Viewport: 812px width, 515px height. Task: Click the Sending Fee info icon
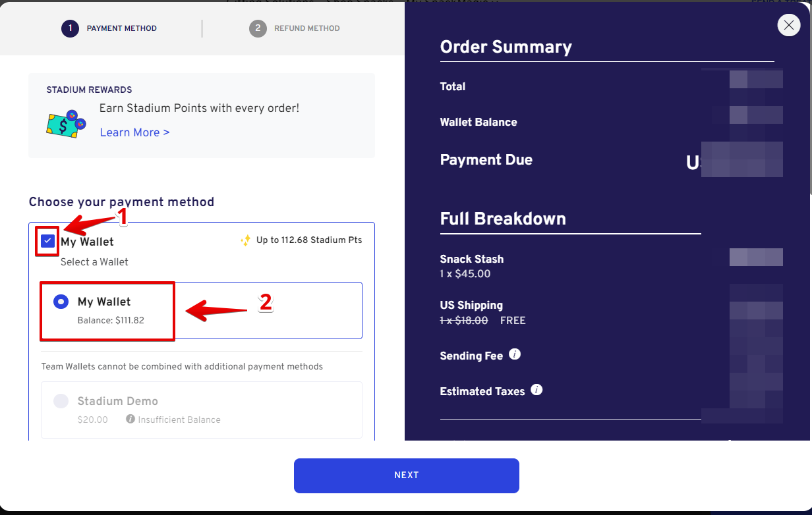(515, 354)
